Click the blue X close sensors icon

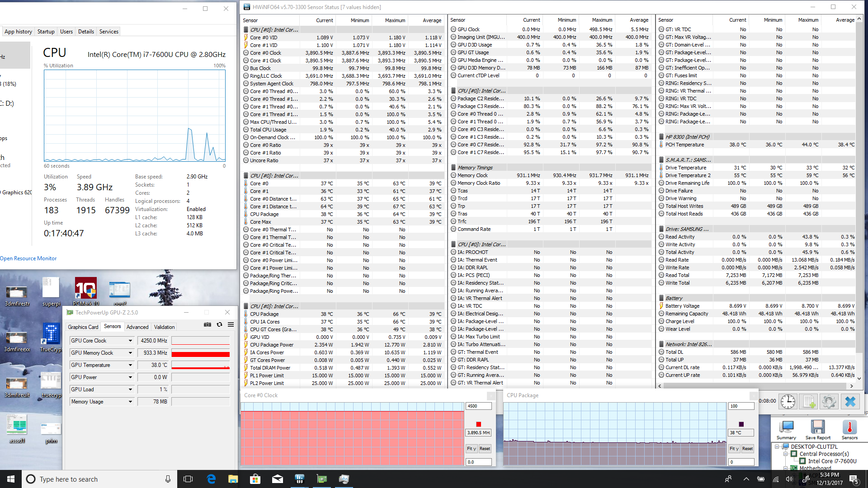point(850,401)
